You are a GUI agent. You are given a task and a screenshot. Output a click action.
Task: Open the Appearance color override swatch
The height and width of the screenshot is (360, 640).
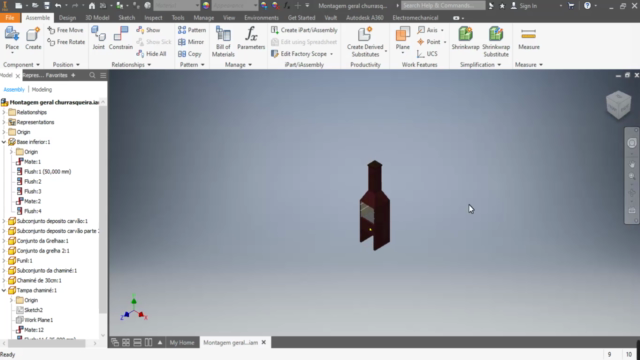(206, 6)
